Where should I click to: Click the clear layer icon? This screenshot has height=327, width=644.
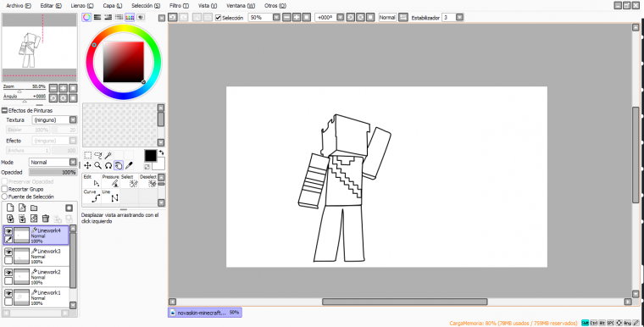34,219
